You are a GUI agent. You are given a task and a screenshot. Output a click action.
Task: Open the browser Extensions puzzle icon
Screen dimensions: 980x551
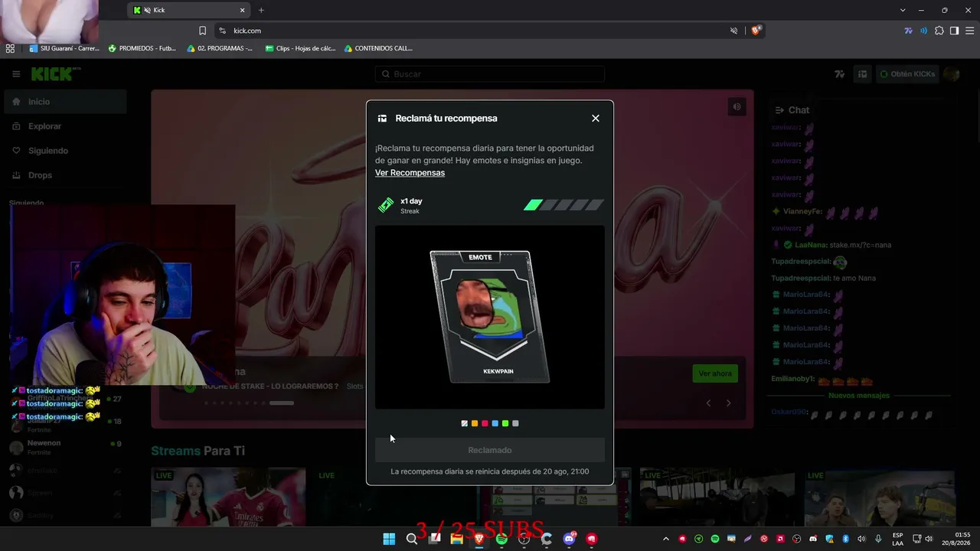pyautogui.click(x=939, y=31)
